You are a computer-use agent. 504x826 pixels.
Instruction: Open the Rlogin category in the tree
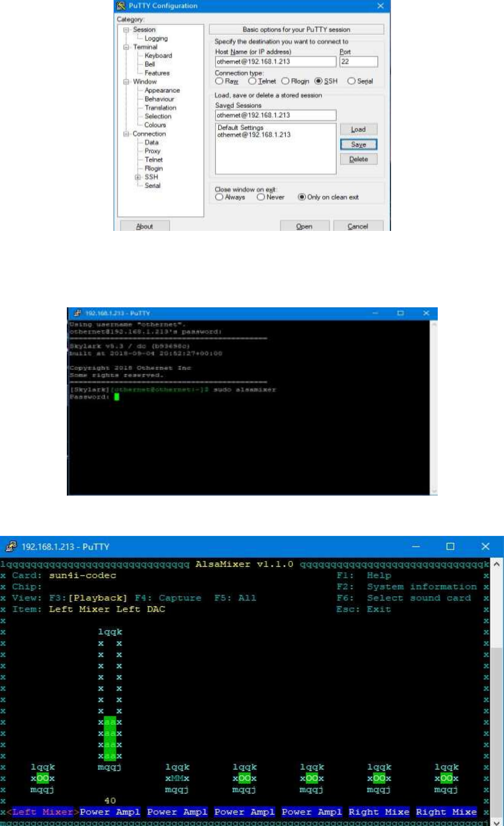[154, 168]
